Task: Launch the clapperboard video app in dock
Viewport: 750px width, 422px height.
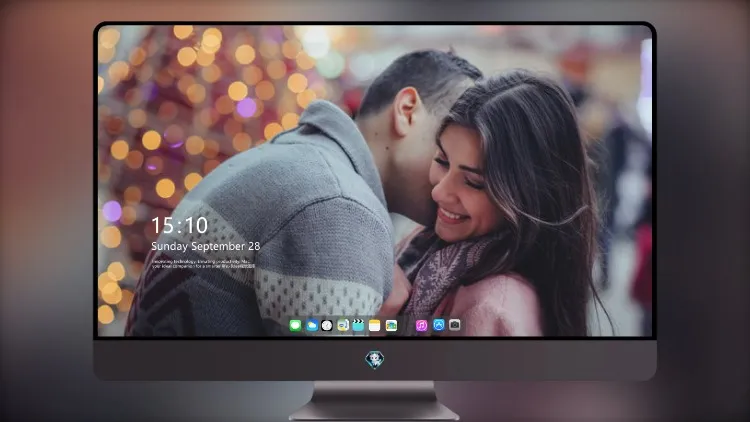Action: (x=358, y=325)
